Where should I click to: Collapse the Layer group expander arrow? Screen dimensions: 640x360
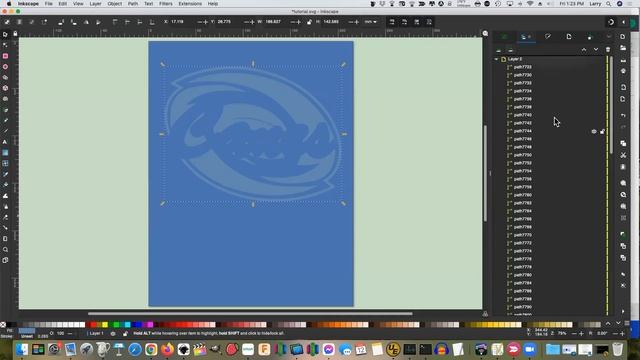pyautogui.click(x=496, y=59)
